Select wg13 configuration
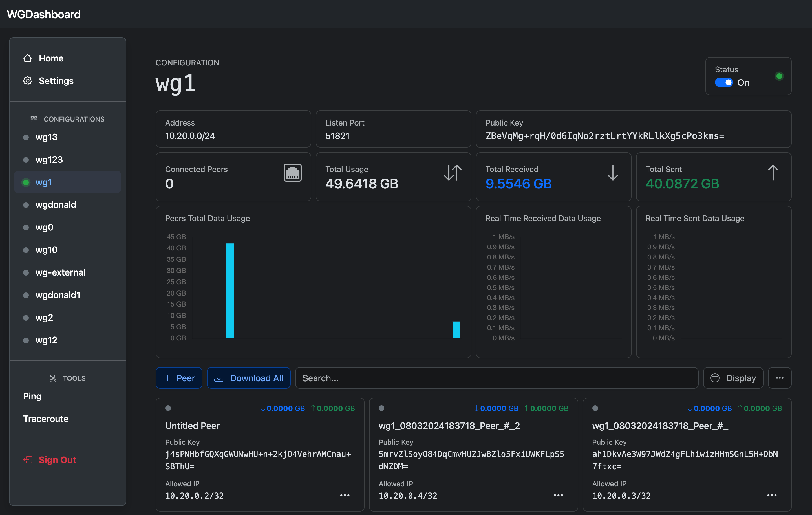This screenshot has width=812, height=515. (67, 137)
